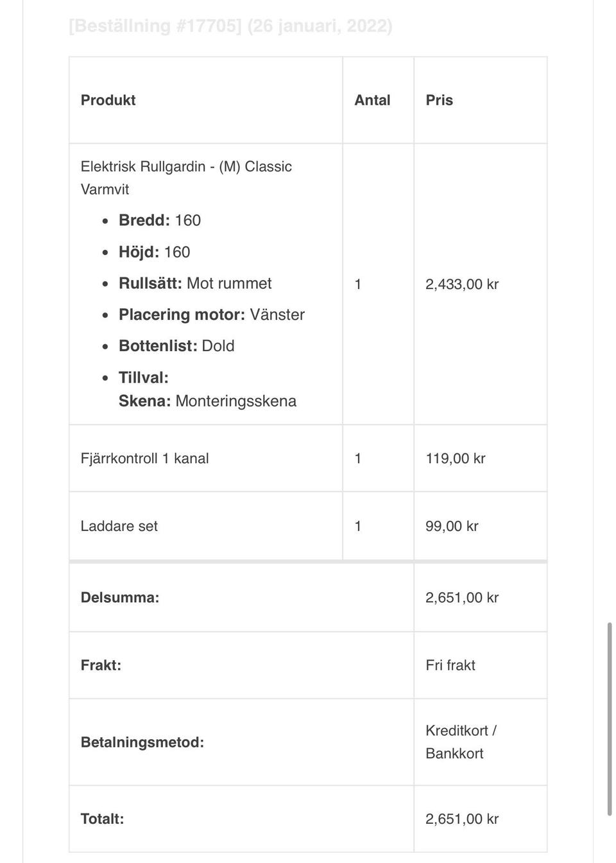Click the 119,00 kr price cell

click(x=481, y=458)
